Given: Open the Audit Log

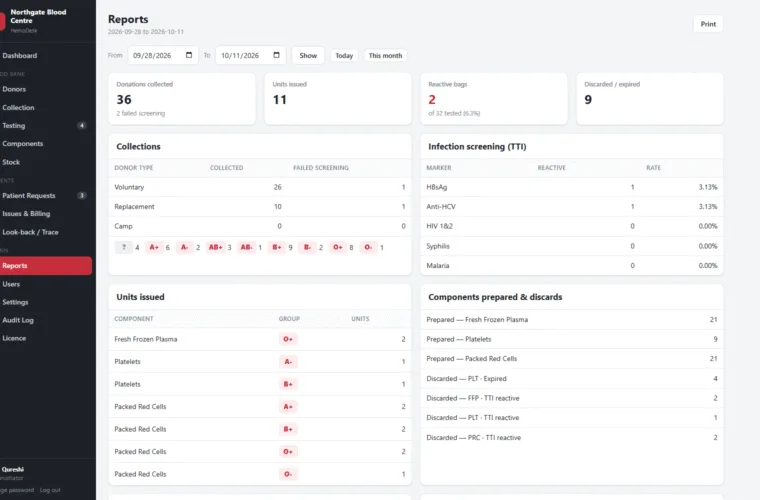Looking at the screenshot, I should (46, 320).
